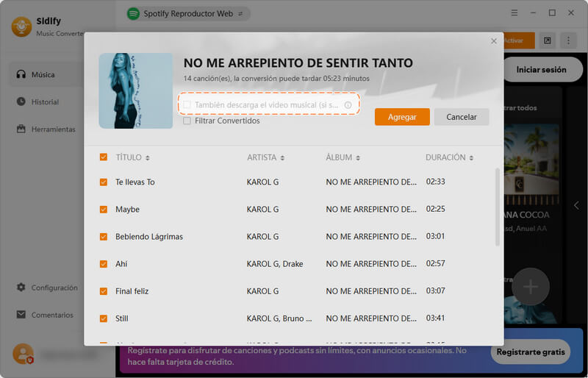The width and height of the screenshot is (588, 378).
Task: Click Registrarte gratis button
Action: pyautogui.click(x=530, y=352)
